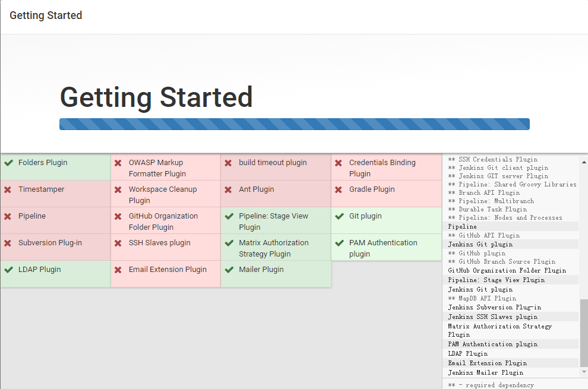Select the Folders Plugin tile label
Screen dimensions: 588x389
[x=43, y=162]
